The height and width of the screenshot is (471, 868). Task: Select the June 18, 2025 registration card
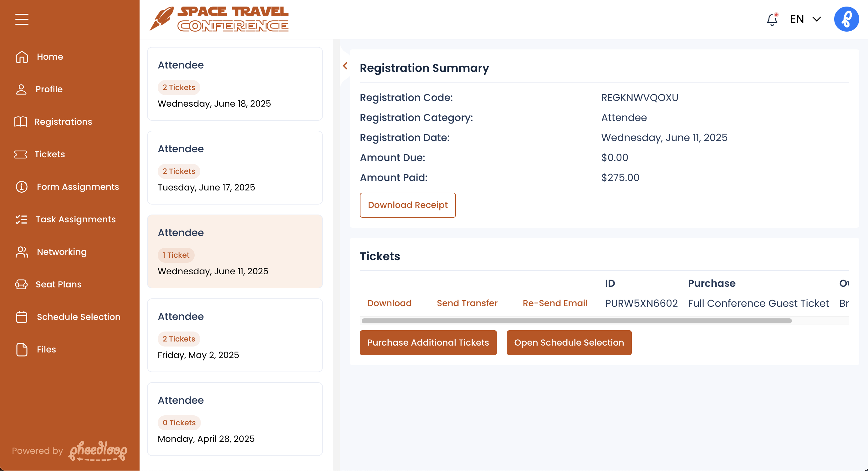(x=235, y=84)
